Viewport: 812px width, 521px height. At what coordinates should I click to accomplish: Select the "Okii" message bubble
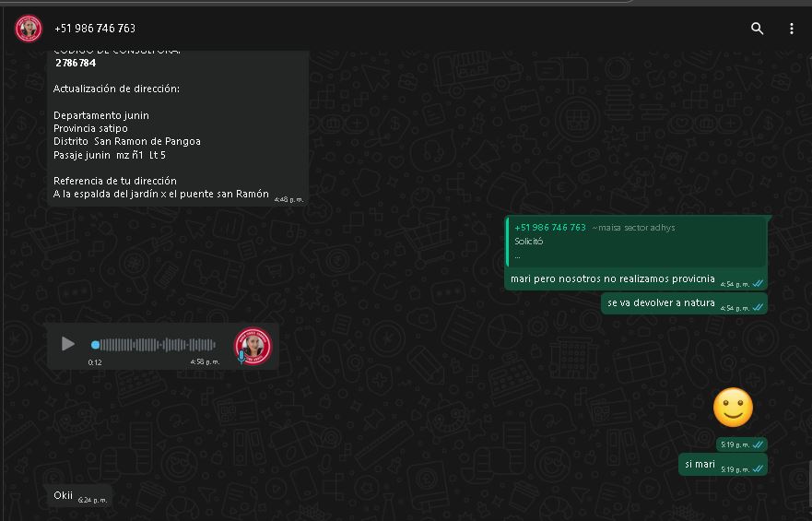click(x=63, y=495)
